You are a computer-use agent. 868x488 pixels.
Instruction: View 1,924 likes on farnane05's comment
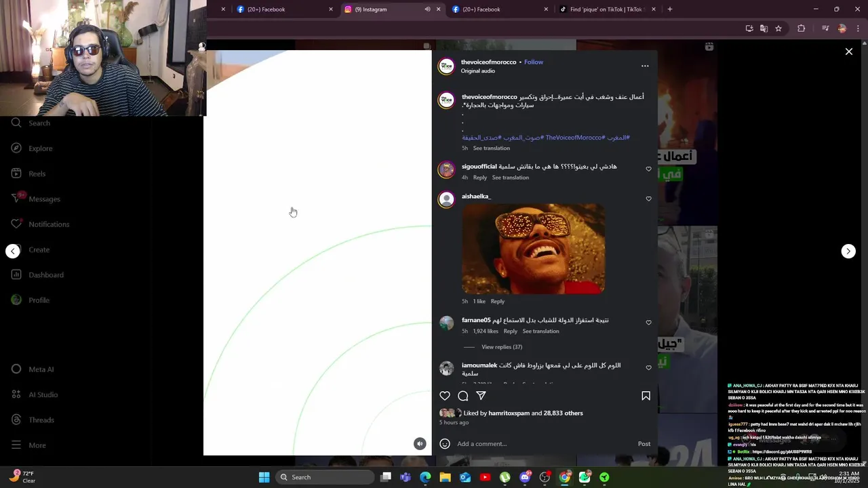click(x=486, y=331)
